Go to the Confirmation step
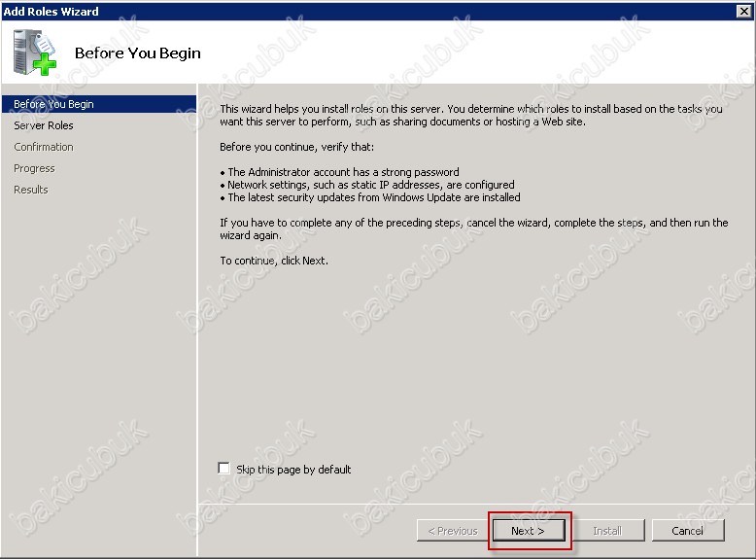 [x=44, y=147]
